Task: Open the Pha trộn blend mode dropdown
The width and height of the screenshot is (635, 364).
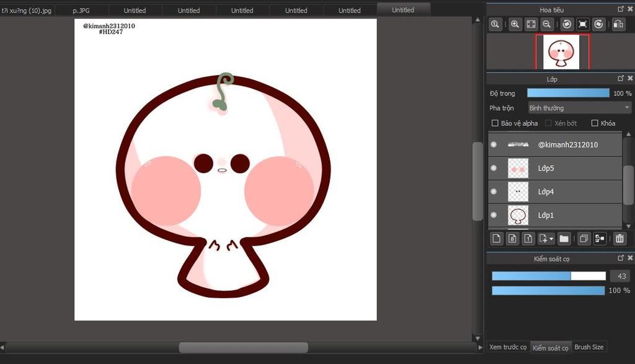Action: 579,108
